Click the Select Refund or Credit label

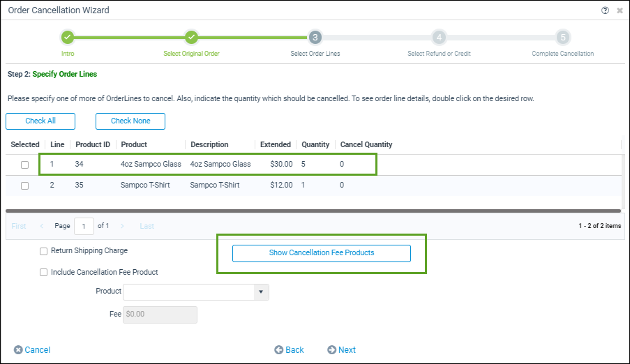[439, 54]
